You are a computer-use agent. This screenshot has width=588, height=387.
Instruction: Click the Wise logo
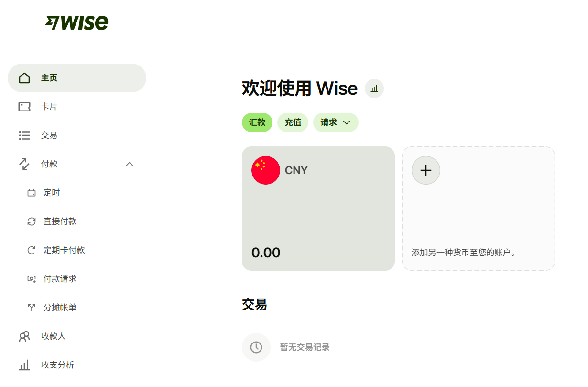coord(77,22)
